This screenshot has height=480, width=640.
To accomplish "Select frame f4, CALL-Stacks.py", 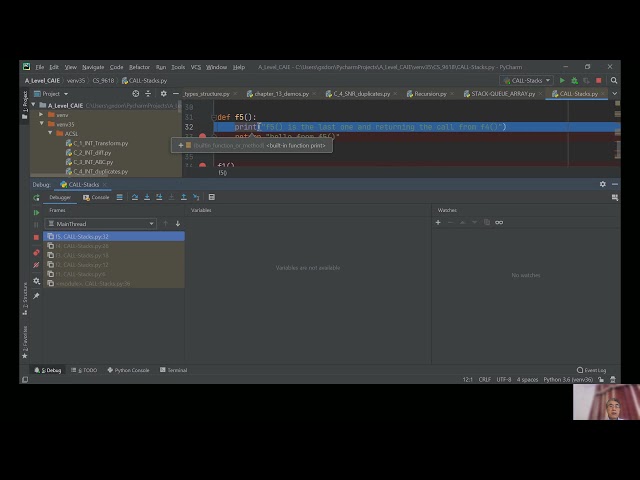I will coord(114,246).
